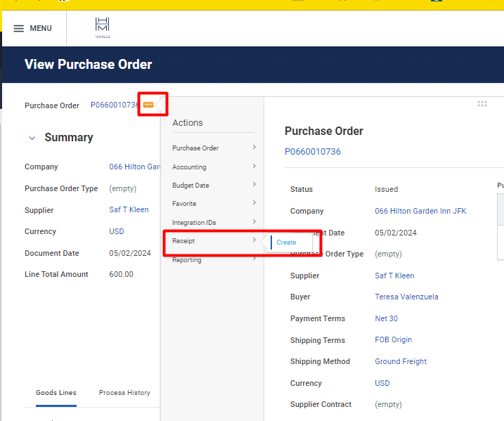Viewport: 504px width, 421px height.
Task: Select Integration IDs in Actions menu
Action: pyautogui.click(x=194, y=223)
